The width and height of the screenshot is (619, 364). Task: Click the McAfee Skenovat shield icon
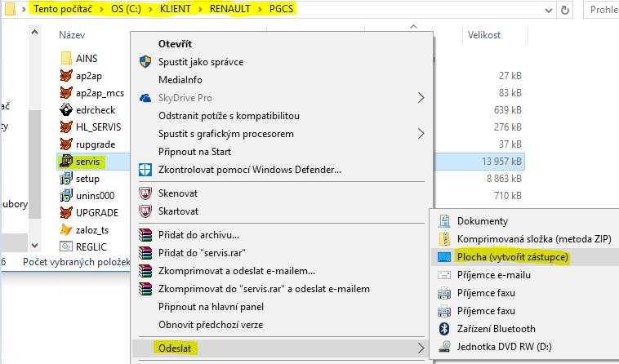(145, 193)
